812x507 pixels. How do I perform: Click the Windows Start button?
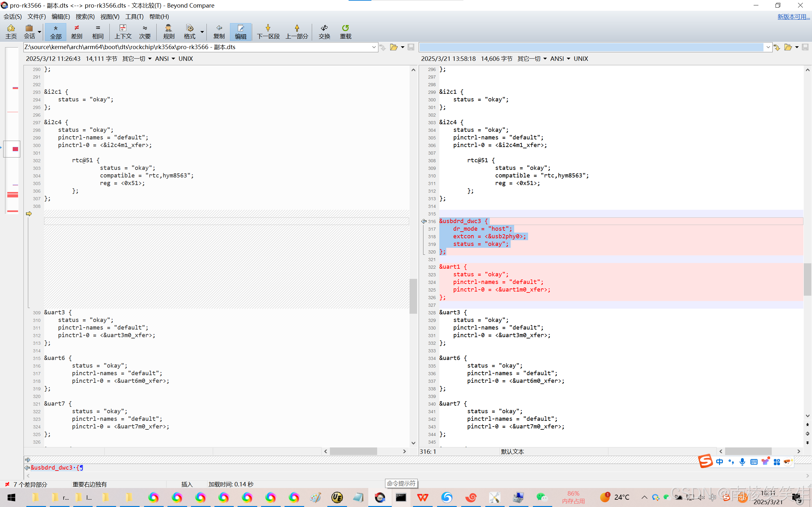(x=11, y=497)
